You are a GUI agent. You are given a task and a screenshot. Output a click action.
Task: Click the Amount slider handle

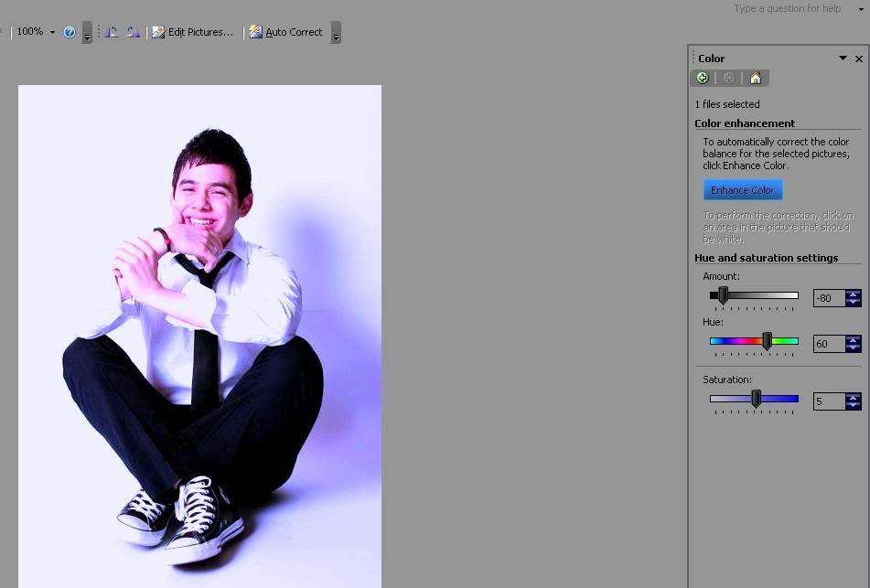pyautogui.click(x=723, y=295)
